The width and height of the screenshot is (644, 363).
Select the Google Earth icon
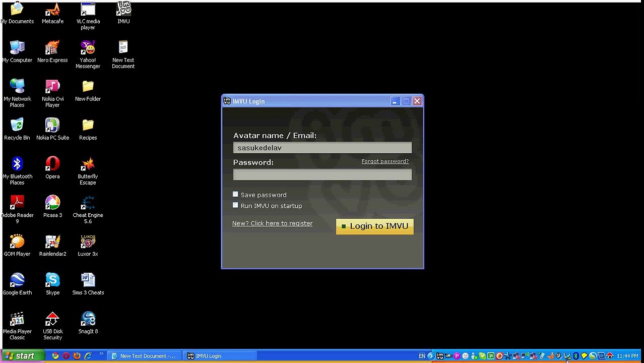tap(17, 284)
